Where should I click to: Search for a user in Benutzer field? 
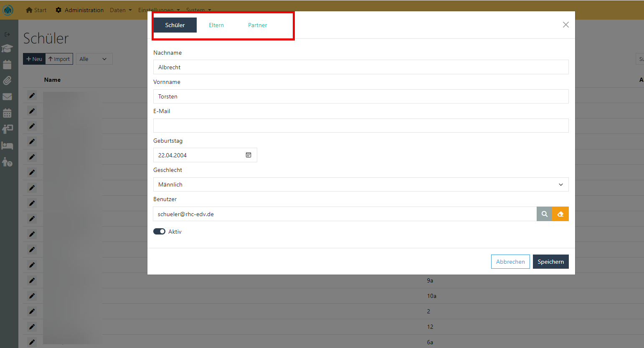544,214
